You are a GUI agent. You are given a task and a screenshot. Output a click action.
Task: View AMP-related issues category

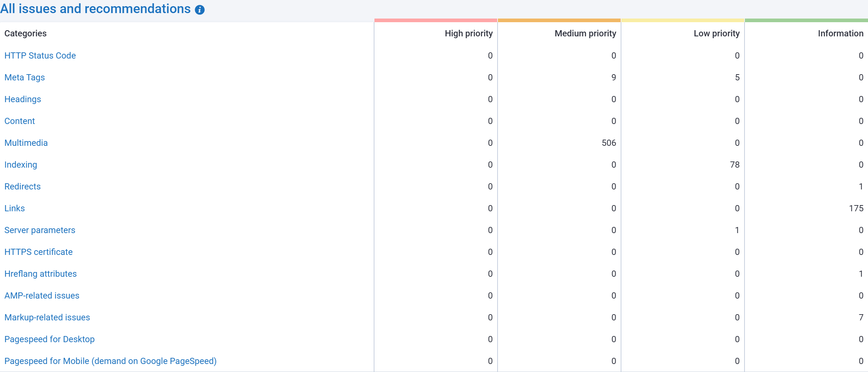click(42, 296)
